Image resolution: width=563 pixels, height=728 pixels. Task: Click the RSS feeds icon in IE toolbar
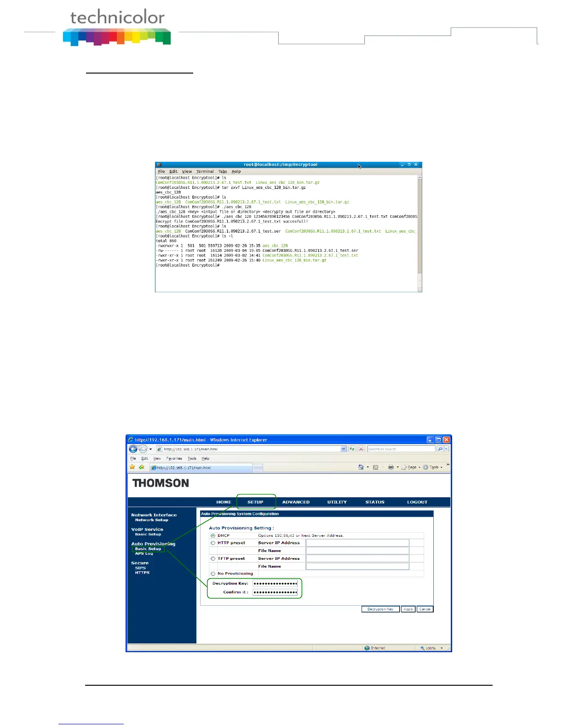pos(375,467)
